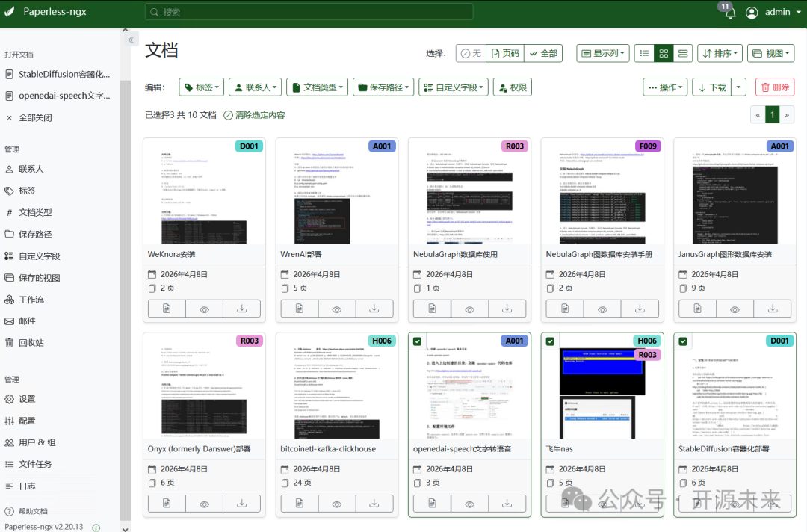Open details icon on NebulaGraph数据库使用 card
This screenshot has width=807, height=532.
point(432,308)
